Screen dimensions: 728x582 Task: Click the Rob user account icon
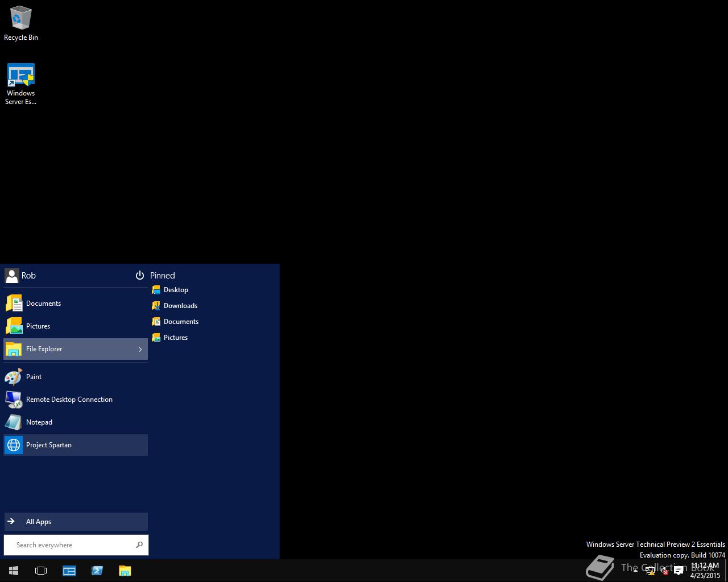[x=11, y=276]
